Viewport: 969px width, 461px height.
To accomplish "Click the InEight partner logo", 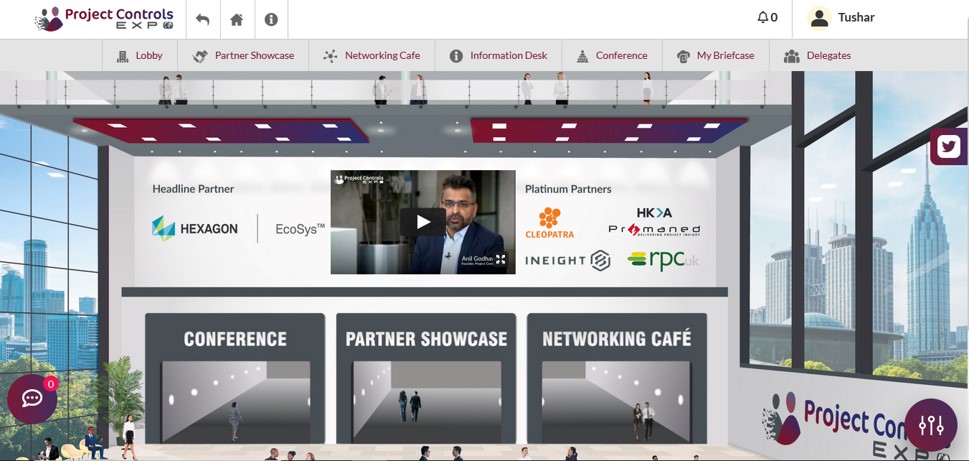I will click(x=567, y=260).
